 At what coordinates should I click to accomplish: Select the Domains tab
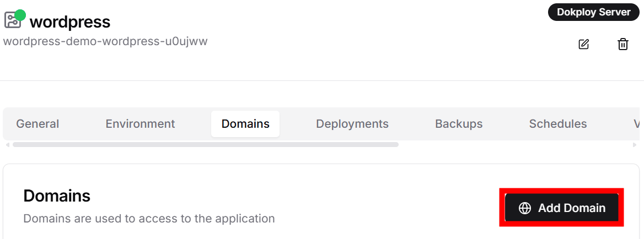(x=245, y=124)
